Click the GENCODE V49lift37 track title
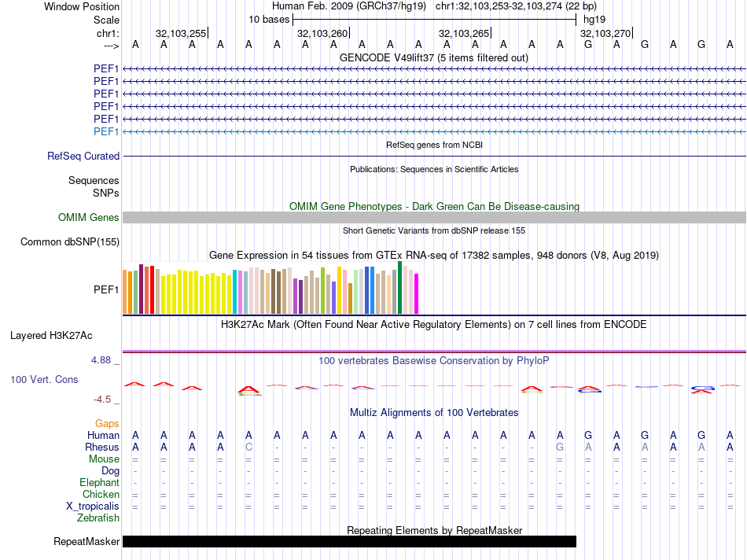This screenshot has height=560, width=747. click(433, 58)
